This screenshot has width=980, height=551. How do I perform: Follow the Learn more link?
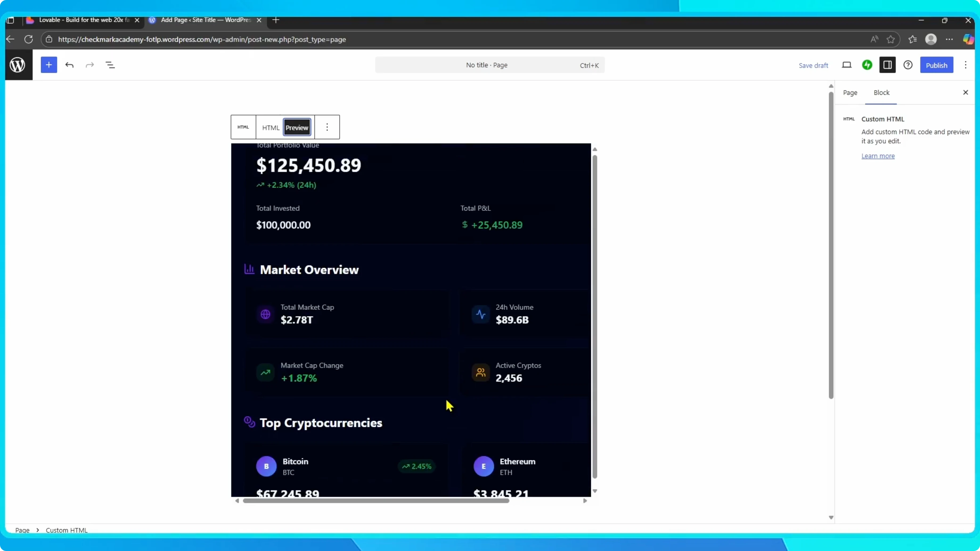pyautogui.click(x=878, y=156)
